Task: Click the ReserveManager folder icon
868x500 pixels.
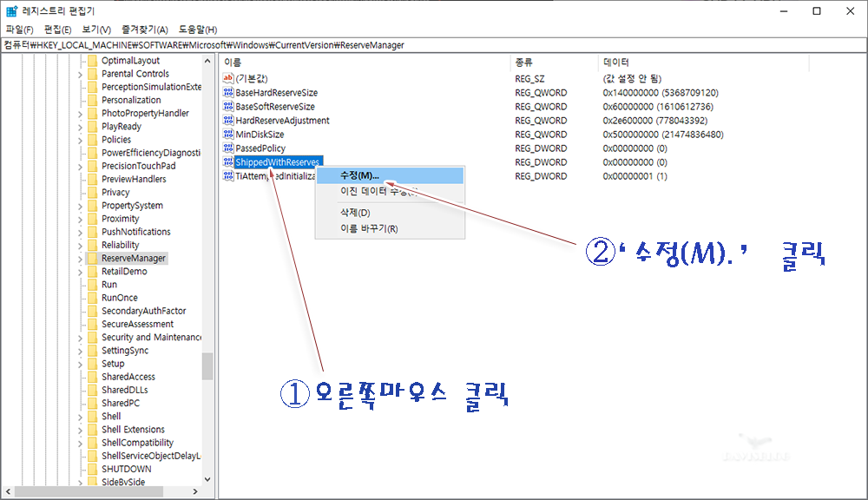Action: (93, 258)
